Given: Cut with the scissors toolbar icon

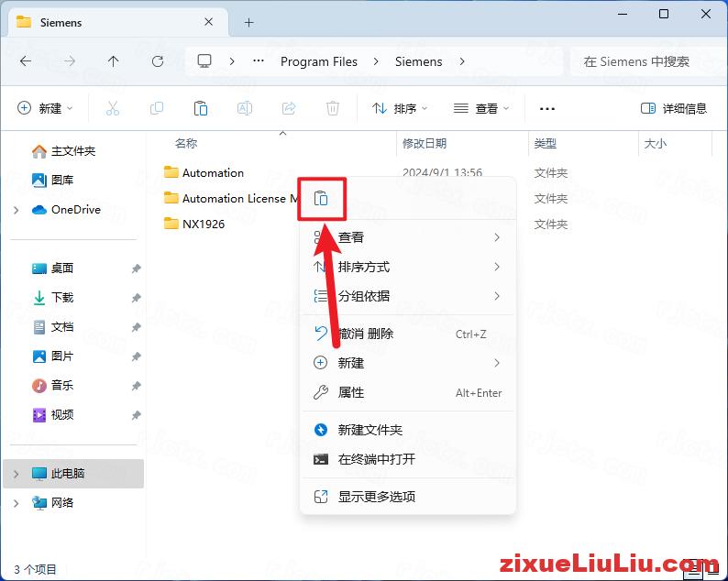Looking at the screenshot, I should 113,108.
